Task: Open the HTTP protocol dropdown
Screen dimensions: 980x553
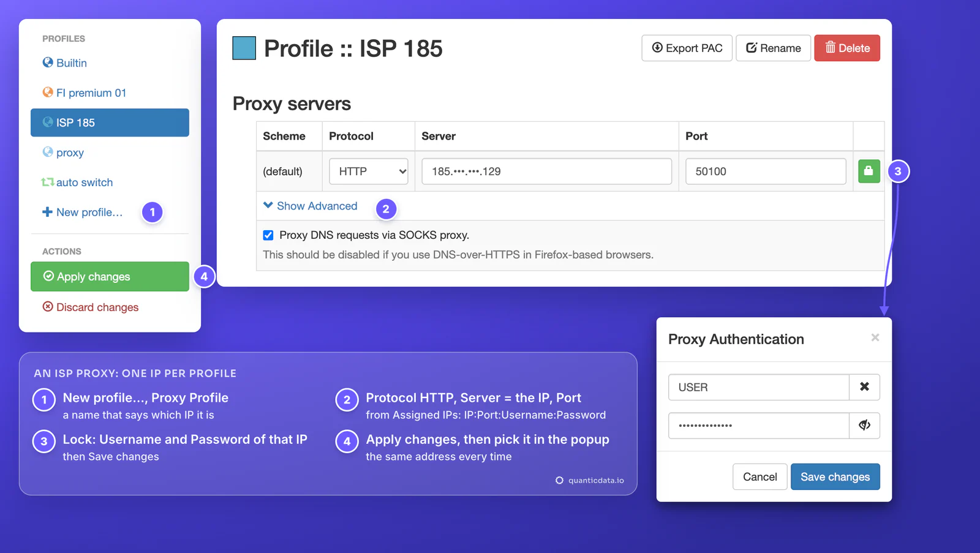Action: (x=369, y=171)
